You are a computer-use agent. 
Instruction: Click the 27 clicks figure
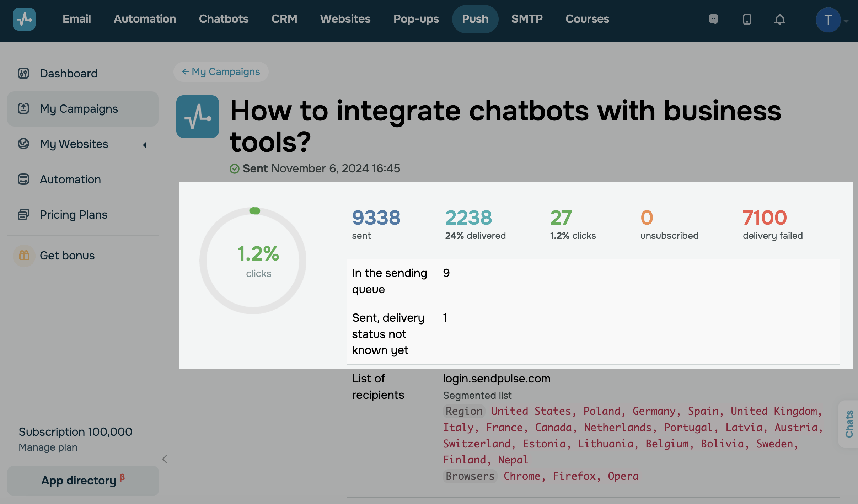(561, 218)
